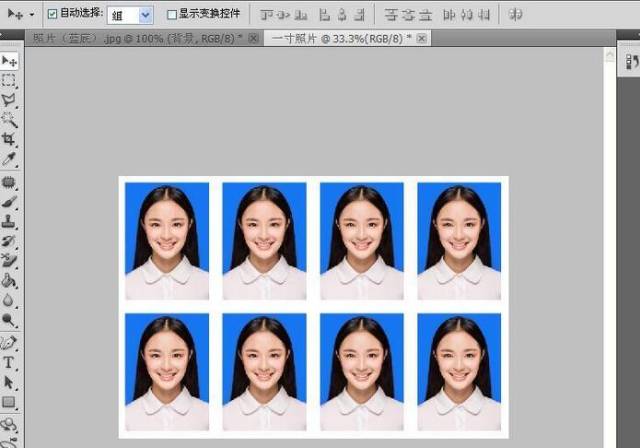Viewport: 640px width, 448px height.
Task: Switch to the 照片（蓝底）.jpg document tab
Action: 135,38
